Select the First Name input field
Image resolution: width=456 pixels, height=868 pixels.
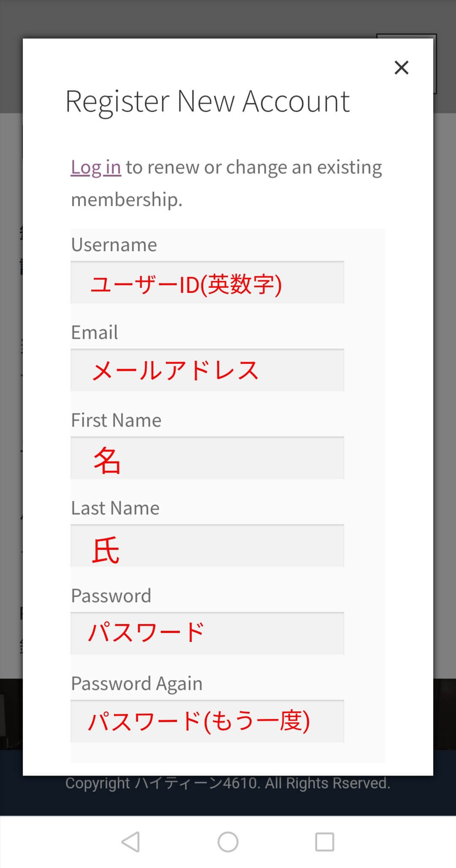pyautogui.click(x=207, y=458)
